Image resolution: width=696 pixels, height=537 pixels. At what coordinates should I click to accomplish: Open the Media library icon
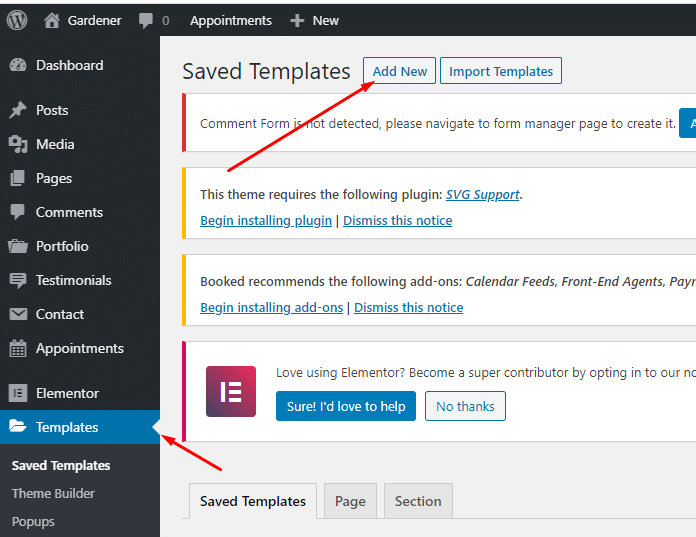coord(18,144)
